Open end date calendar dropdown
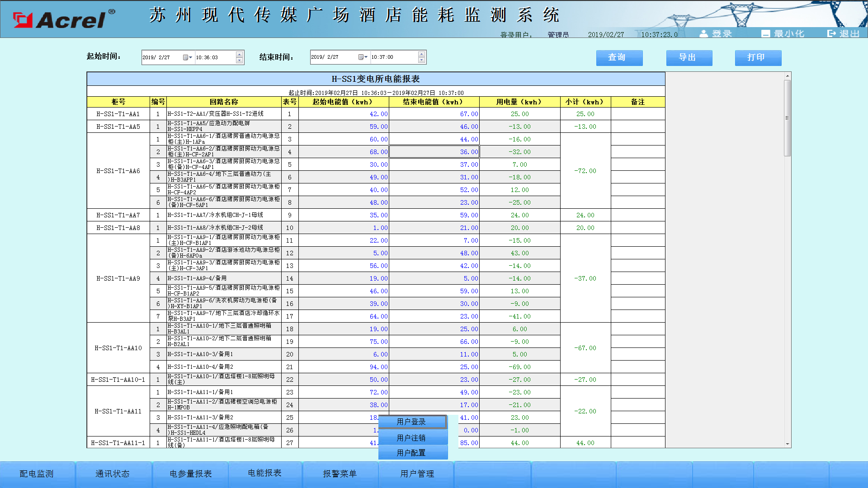 coord(363,57)
